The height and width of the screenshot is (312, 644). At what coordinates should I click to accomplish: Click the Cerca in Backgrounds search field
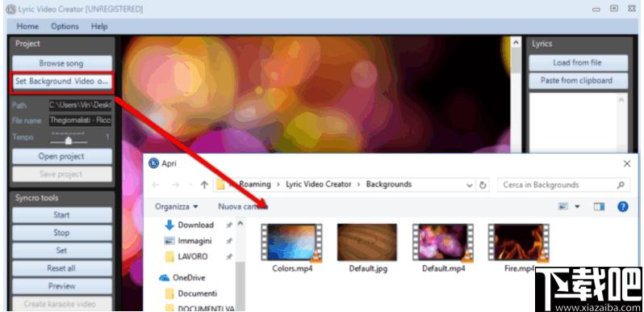[558, 185]
